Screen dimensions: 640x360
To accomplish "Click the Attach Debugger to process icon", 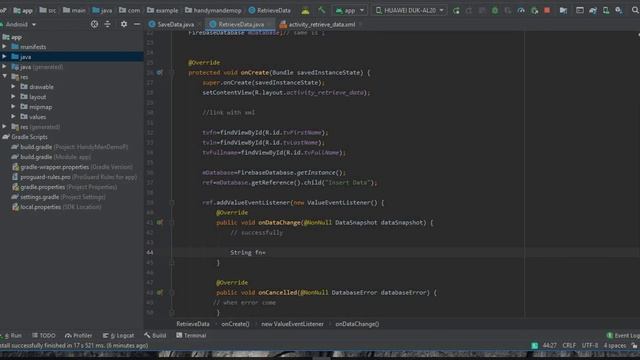I will (x=534, y=10).
